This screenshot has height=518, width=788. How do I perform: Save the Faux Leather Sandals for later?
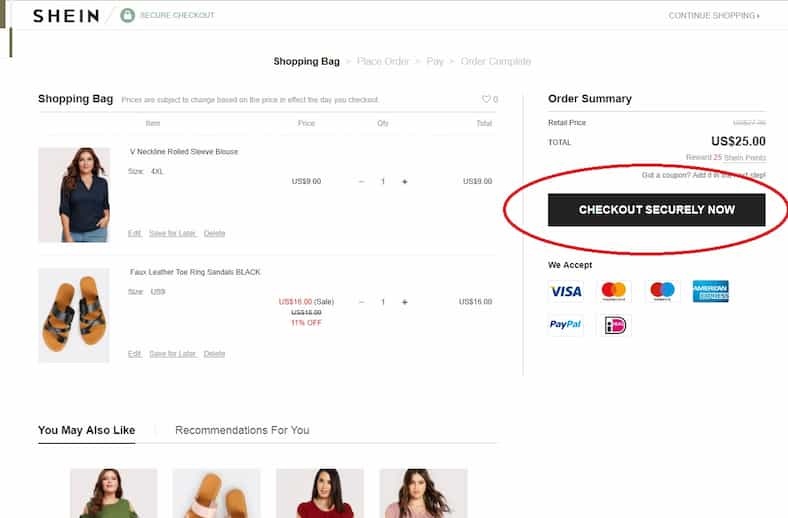[172, 353]
